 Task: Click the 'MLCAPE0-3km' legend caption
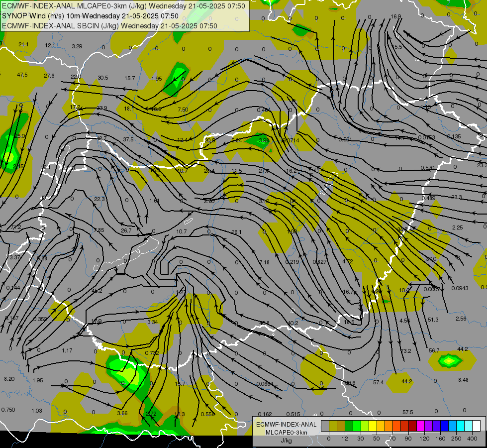pyautogui.click(x=287, y=433)
